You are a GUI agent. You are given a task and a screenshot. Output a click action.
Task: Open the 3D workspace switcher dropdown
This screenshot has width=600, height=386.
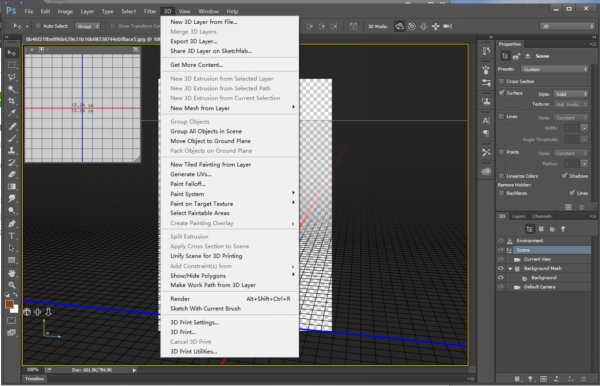point(567,26)
